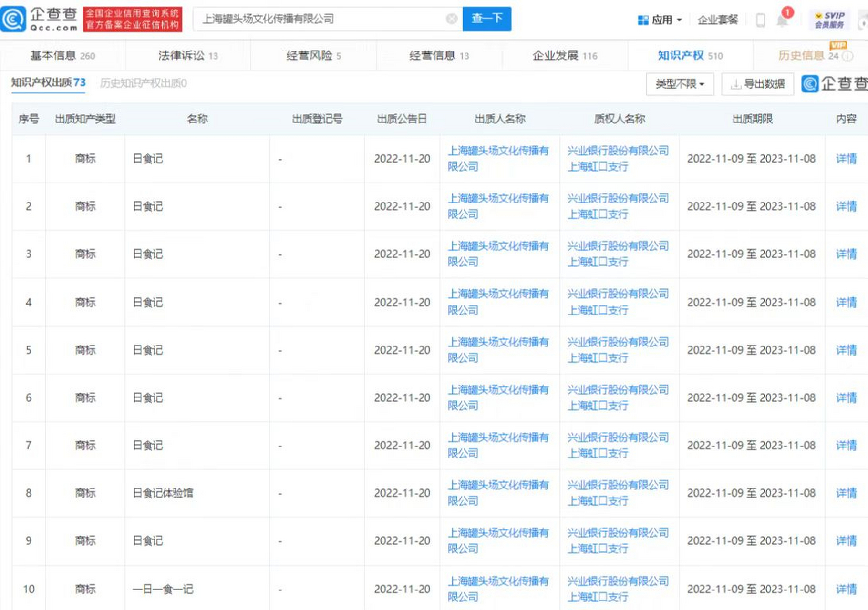Viewport: 868px width, 610px height.
Task: Open 企业套餐 link in header
Action: [717, 20]
